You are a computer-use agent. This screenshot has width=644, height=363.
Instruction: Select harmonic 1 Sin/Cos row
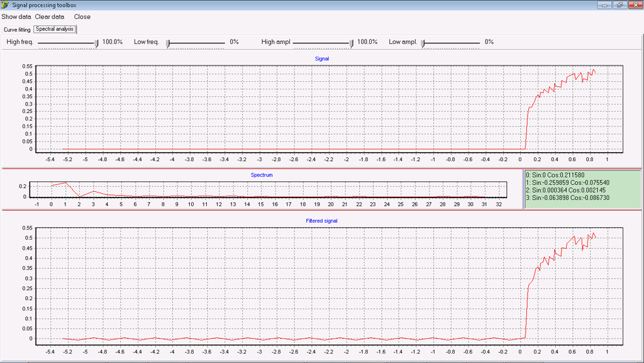pos(567,182)
